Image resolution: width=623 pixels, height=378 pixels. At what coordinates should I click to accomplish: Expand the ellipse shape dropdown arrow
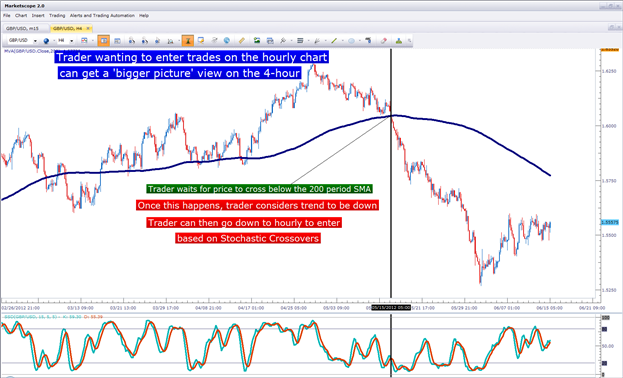pos(360,41)
